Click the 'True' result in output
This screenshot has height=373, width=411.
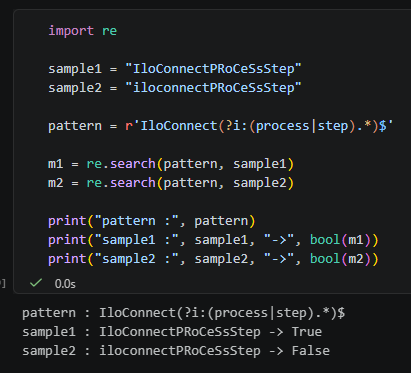[307, 332]
